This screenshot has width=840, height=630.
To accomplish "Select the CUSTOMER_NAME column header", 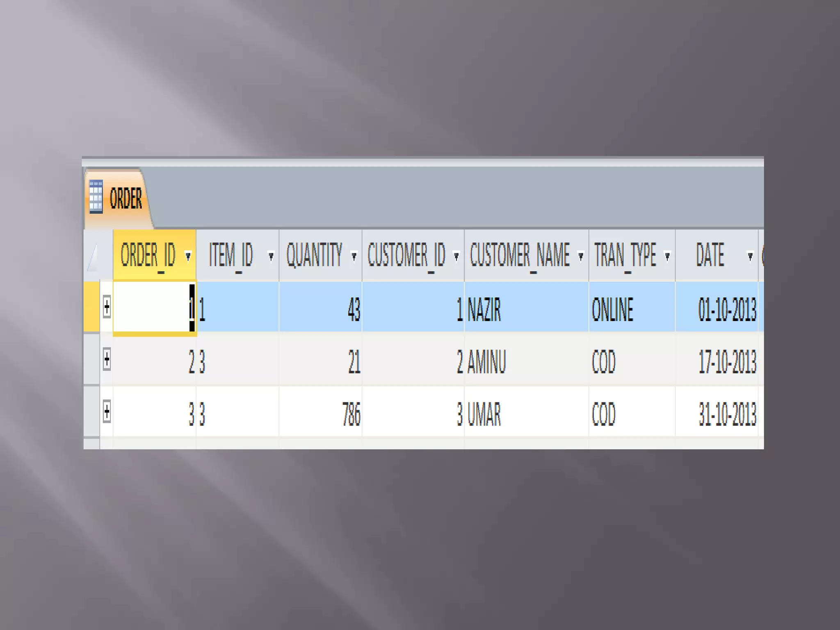I will [x=520, y=255].
